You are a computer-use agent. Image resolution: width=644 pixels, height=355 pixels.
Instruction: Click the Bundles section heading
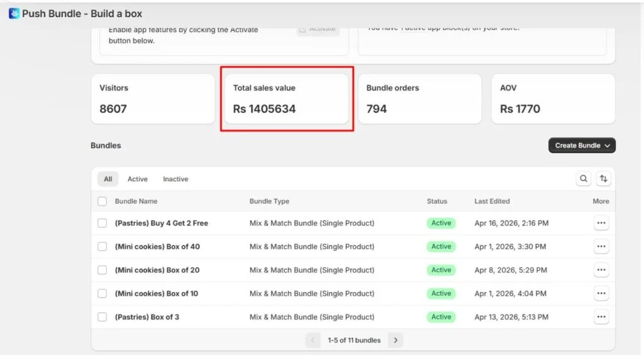(x=106, y=145)
